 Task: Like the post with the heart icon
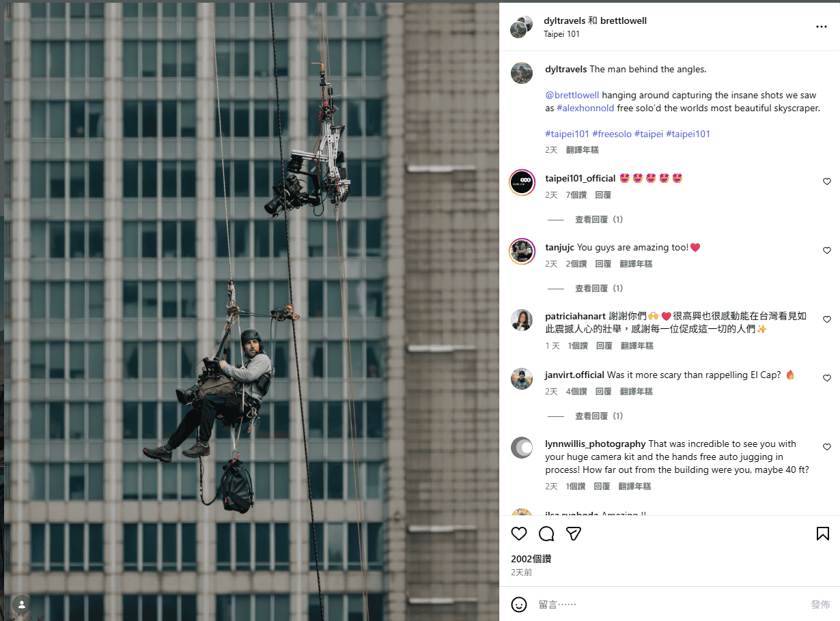point(519,534)
